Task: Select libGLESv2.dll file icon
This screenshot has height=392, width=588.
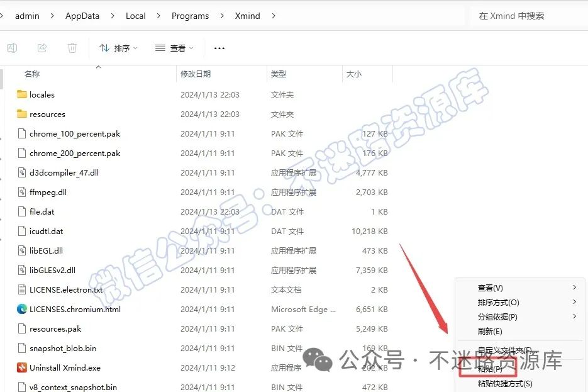Action: click(22, 270)
